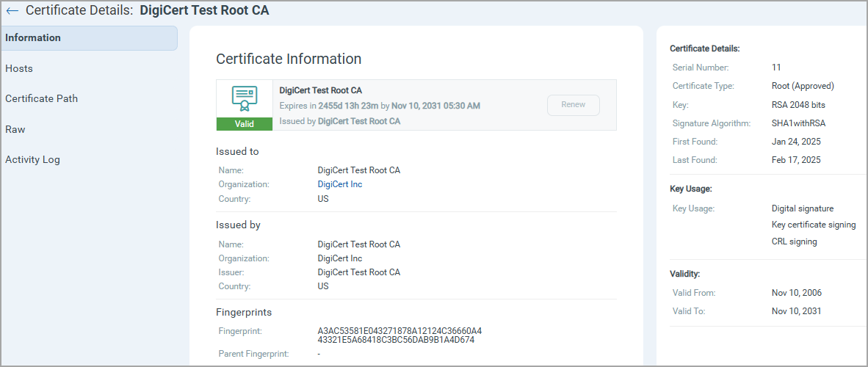Click the Serial Number value 11
Image resolution: width=868 pixels, height=367 pixels.
click(776, 68)
